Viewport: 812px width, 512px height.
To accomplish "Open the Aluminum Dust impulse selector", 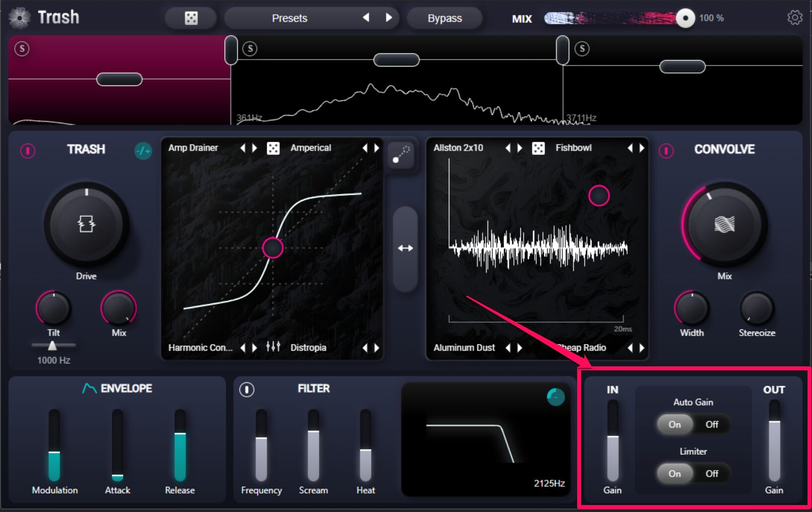I will tap(464, 347).
